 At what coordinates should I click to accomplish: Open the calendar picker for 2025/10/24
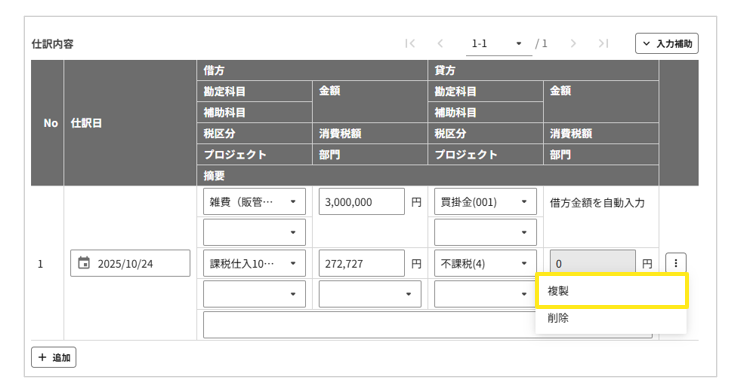[84, 263]
